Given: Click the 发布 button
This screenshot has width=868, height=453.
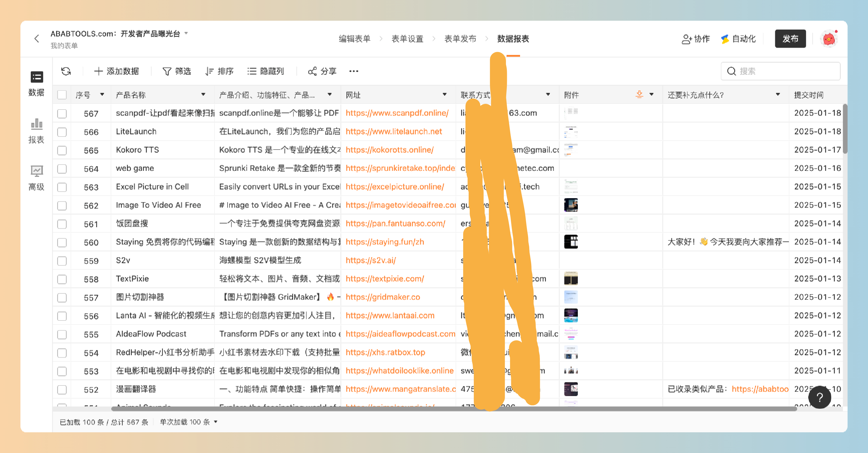Looking at the screenshot, I should 790,39.
